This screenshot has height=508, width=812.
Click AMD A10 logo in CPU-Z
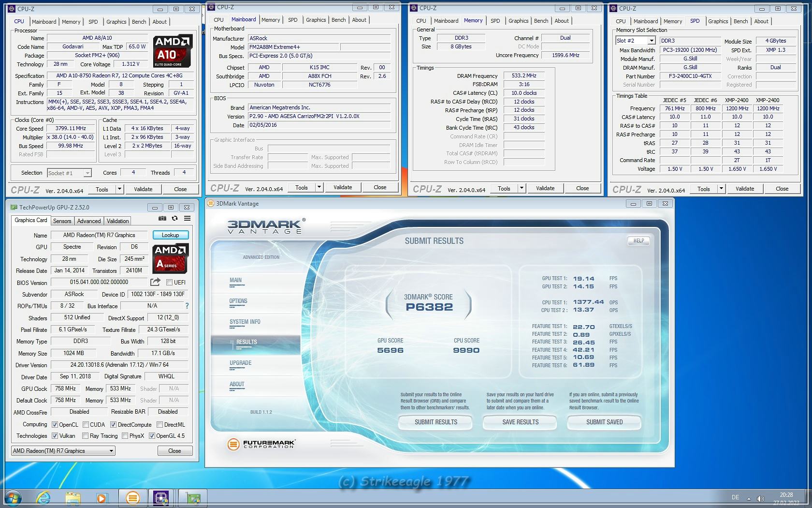click(173, 51)
